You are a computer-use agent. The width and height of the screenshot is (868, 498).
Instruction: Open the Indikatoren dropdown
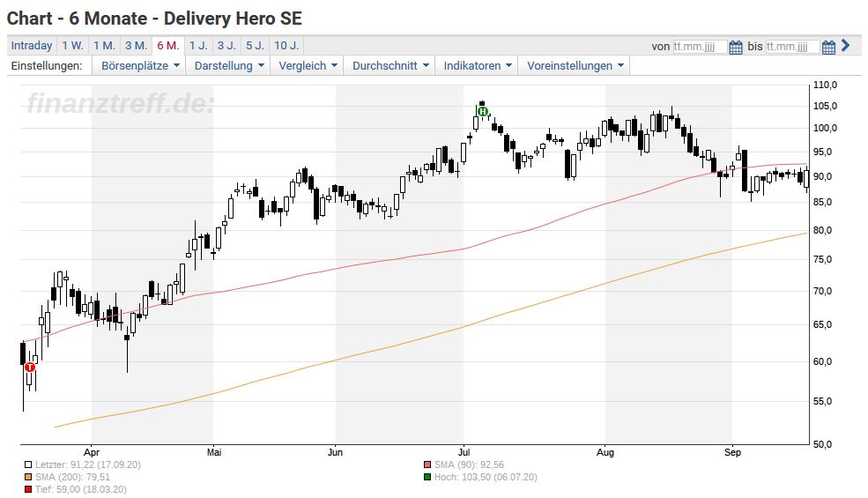(x=477, y=65)
